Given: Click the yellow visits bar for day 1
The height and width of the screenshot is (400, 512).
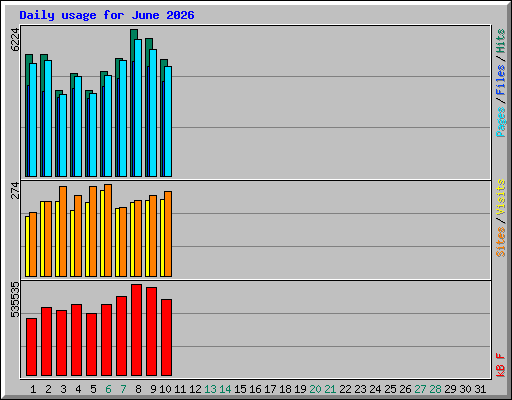Looking at the screenshot, I should pyautogui.click(x=27, y=246).
